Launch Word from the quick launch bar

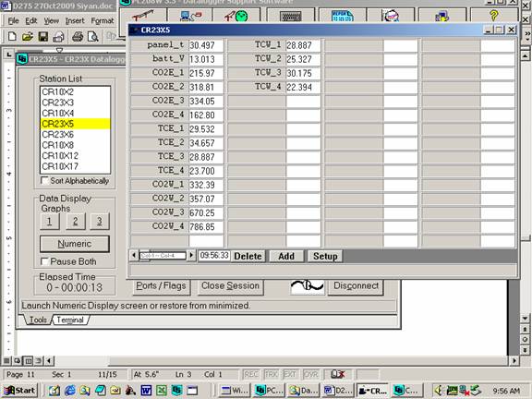pyautogui.click(x=146, y=391)
